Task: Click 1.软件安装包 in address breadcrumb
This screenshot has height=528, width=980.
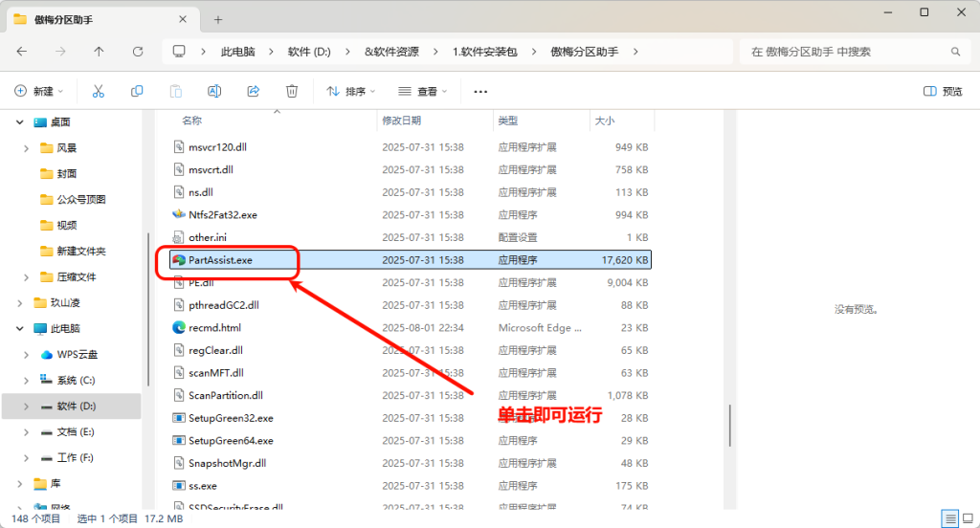Action: tap(485, 52)
